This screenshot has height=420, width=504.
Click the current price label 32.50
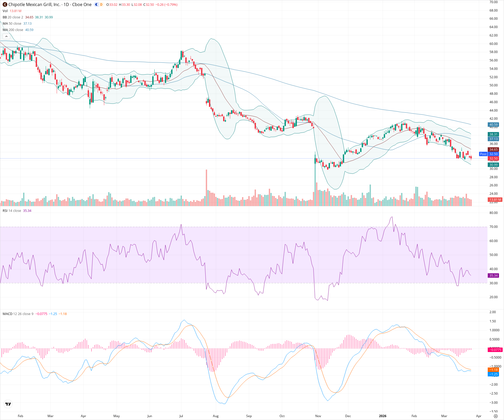pos(493,159)
